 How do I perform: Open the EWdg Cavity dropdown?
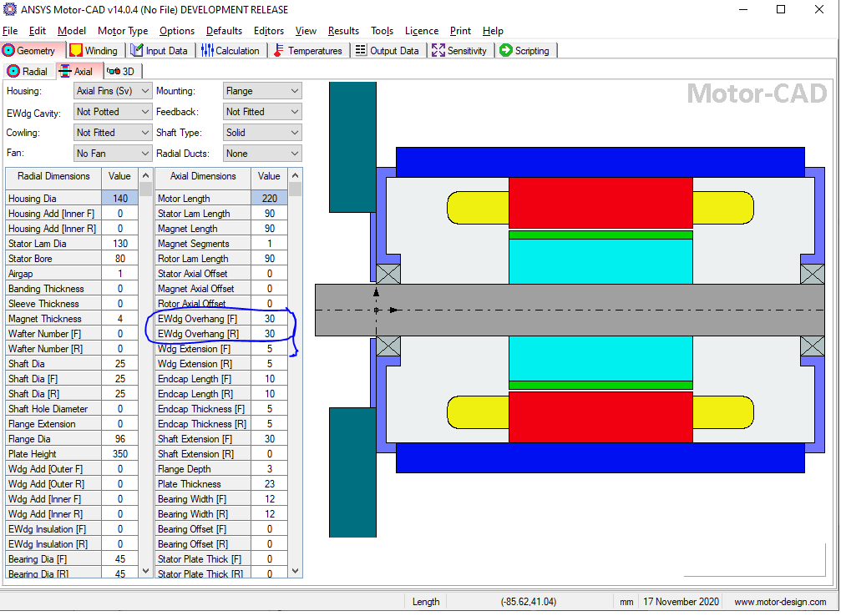[113, 112]
